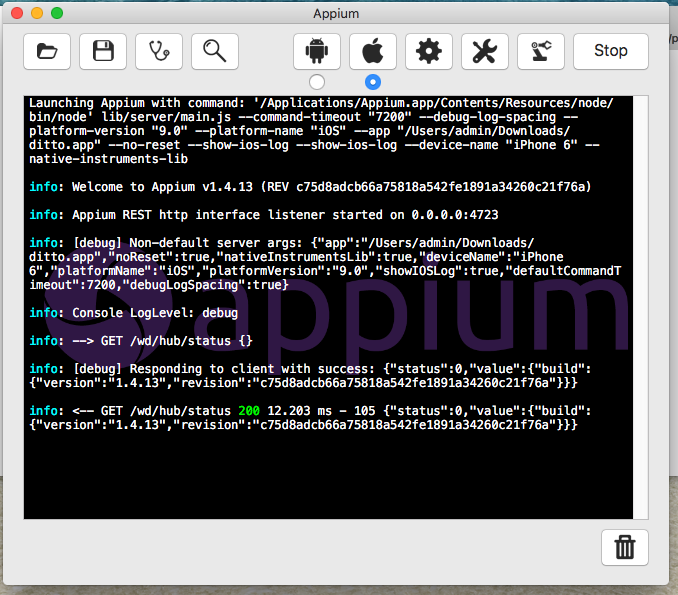Click the log console vertical scrollbar

click(640, 307)
